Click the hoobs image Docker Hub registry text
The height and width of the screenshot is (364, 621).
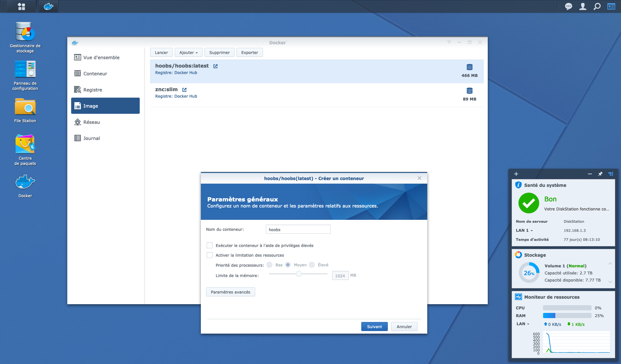(176, 73)
